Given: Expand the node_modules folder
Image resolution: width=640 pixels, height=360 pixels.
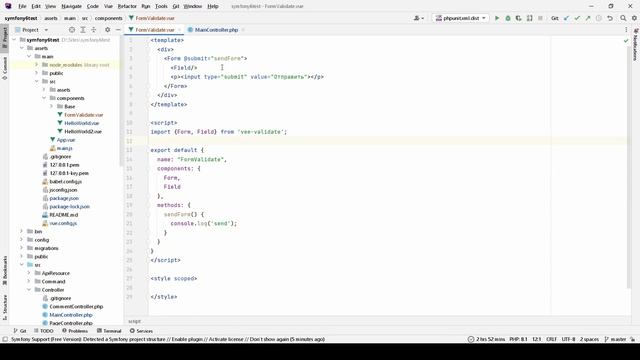Looking at the screenshot, I should click(x=36, y=65).
